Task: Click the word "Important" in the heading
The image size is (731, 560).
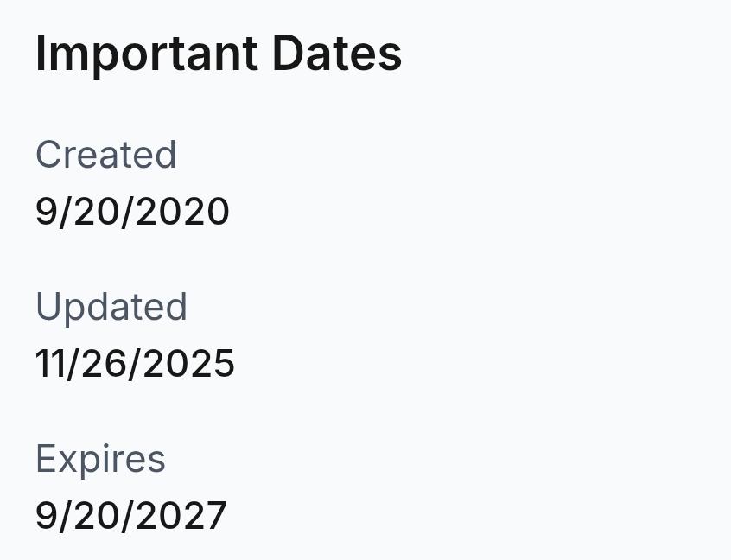Action: 147,54
